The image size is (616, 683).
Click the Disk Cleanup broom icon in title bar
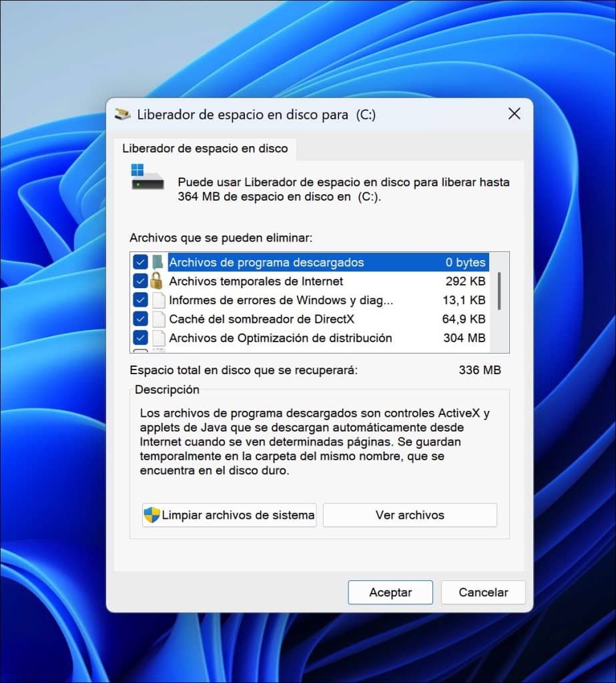122,114
